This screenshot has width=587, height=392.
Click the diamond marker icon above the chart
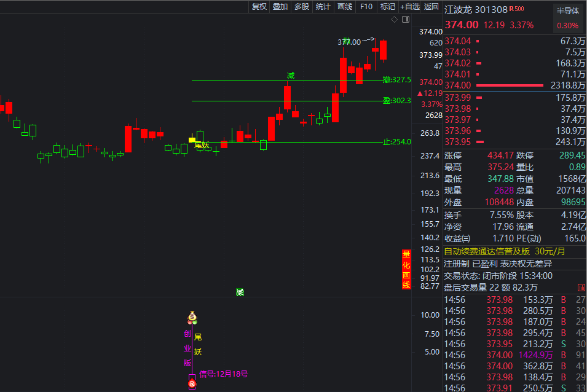[394, 20]
